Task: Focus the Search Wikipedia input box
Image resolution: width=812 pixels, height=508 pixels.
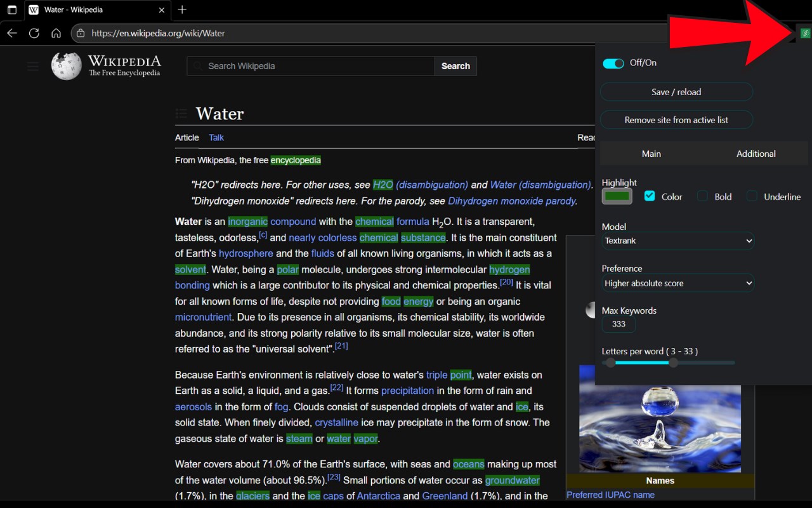Action: [x=311, y=66]
